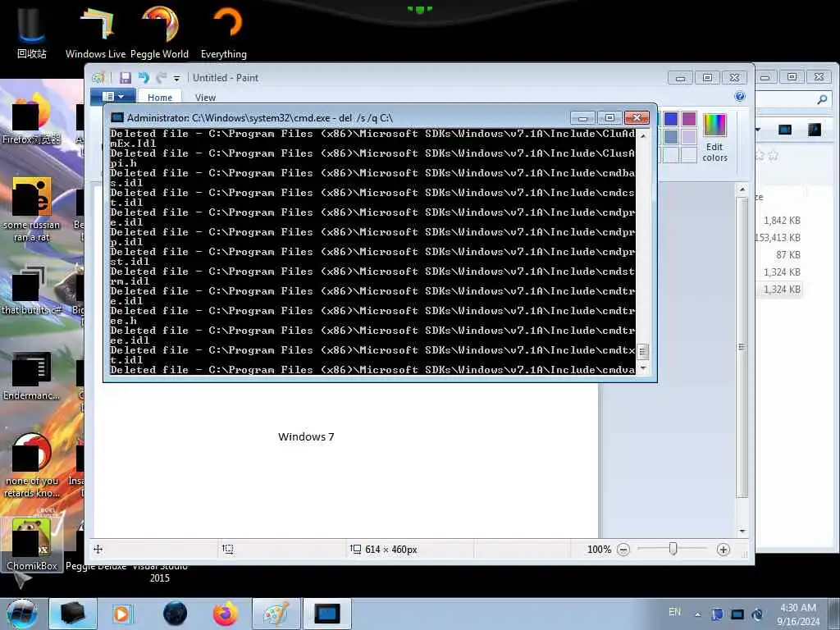This screenshot has width=840, height=630.
Task: Select the Firefox浏览器 desktop shortcut
Action: click(x=32, y=120)
